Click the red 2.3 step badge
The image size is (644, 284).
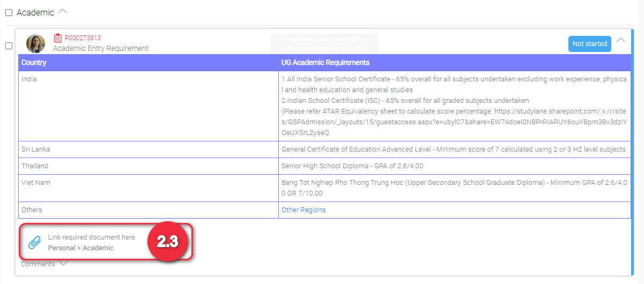(167, 242)
